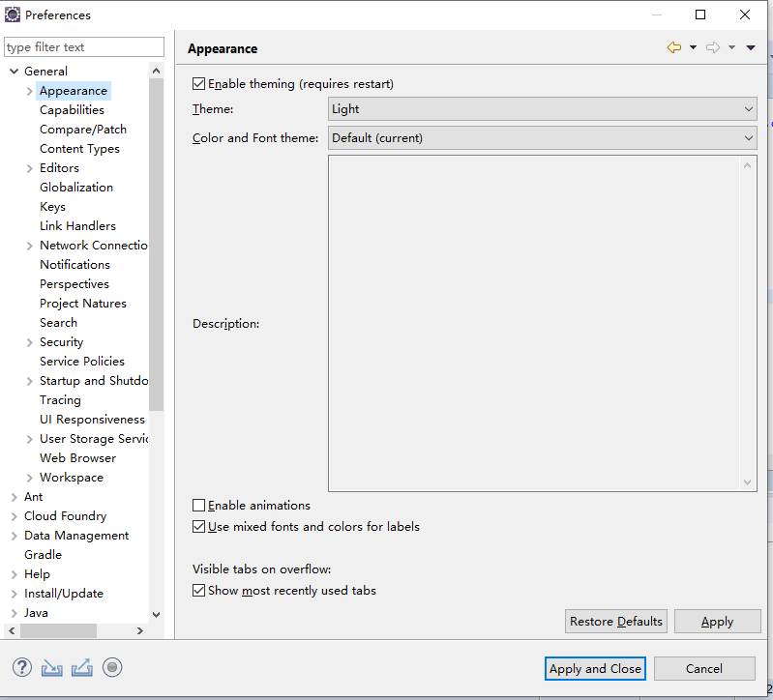This screenshot has height=700, width=773.
Task: Expand the Data Management node
Action: coord(14,536)
